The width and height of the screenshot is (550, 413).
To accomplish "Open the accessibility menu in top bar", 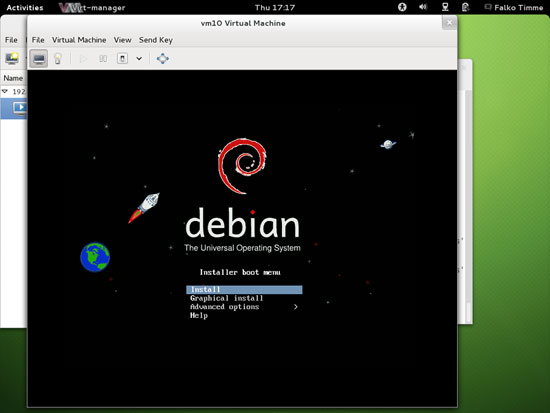I will point(402,7).
